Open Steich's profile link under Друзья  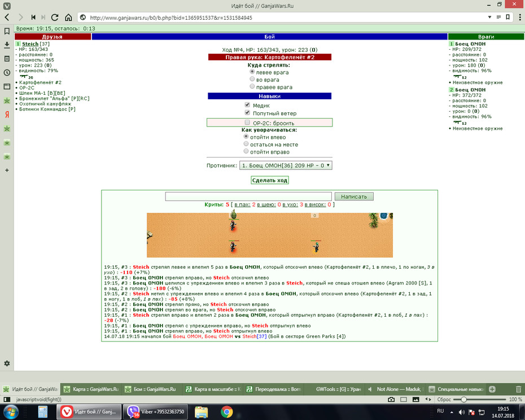coord(30,44)
